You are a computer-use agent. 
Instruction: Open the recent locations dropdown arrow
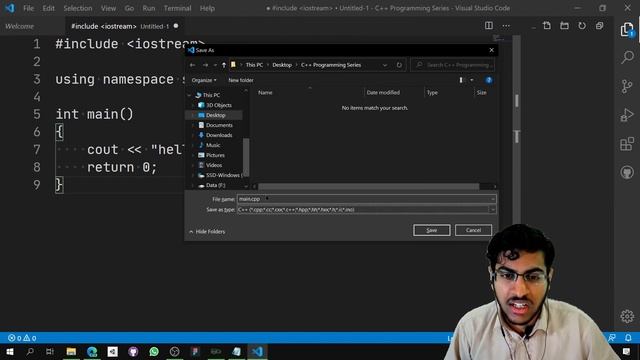(215, 65)
